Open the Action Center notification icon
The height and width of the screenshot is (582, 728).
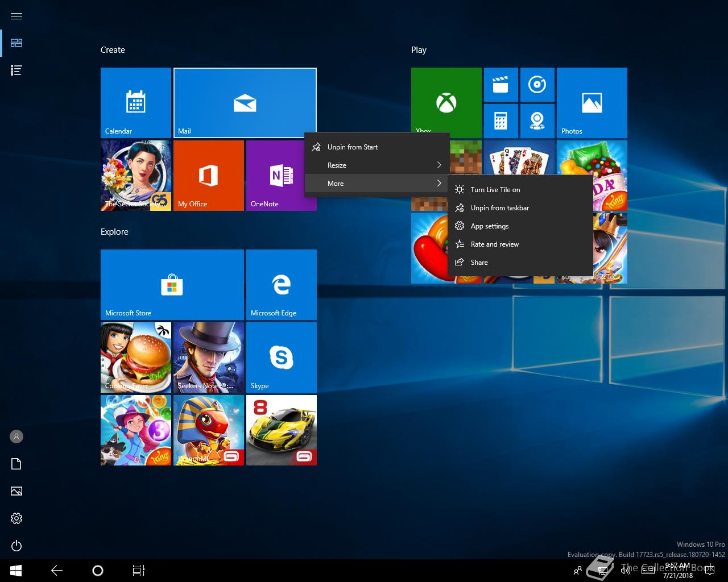click(x=710, y=569)
